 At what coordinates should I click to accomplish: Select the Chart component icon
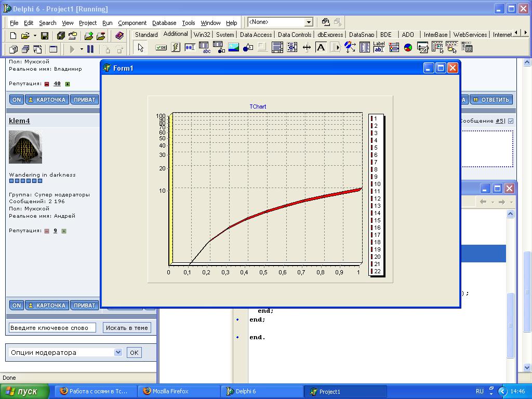click(x=408, y=48)
